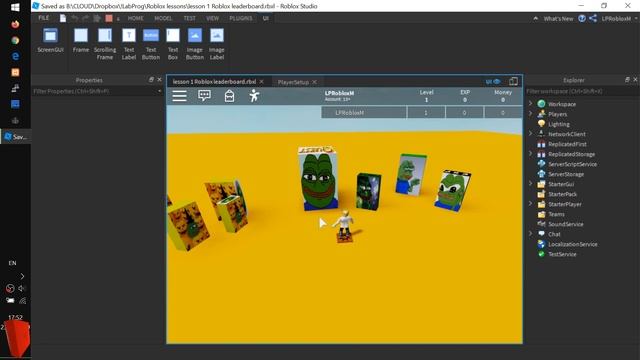Click the Redo arrow in quick access bar
Viewport: 640px width, 360px height.
(86, 18)
